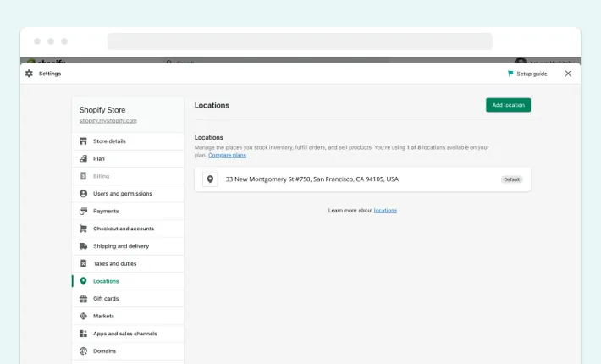Go to Markets settings
The height and width of the screenshot is (364, 601).
128,316
